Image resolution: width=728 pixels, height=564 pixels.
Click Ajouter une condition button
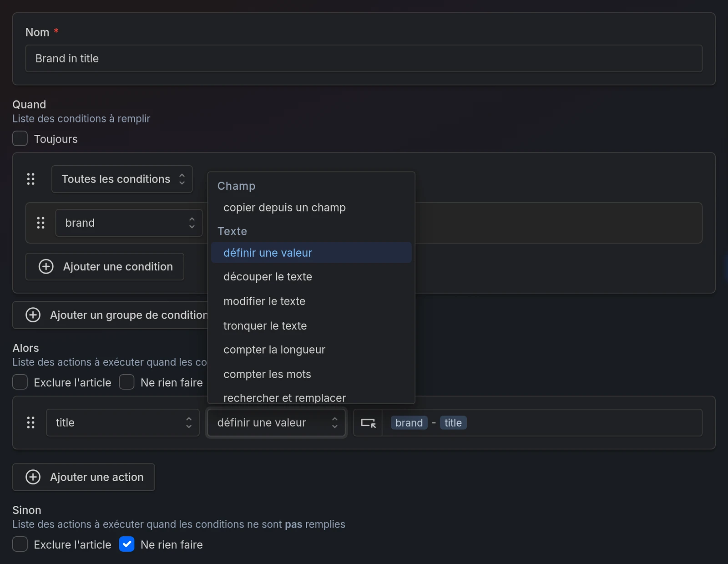pyautogui.click(x=105, y=266)
